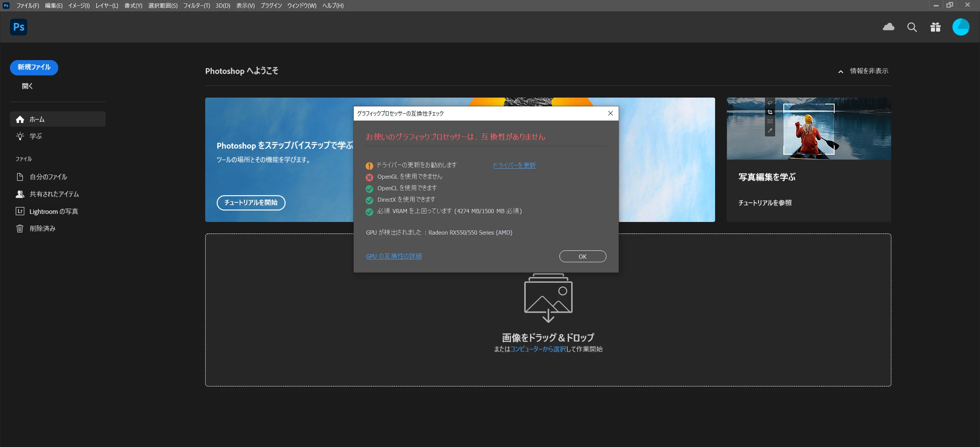This screenshot has height=447, width=980.
Task: Open 学ぶ with the lightbulb icon
Action: tap(35, 136)
